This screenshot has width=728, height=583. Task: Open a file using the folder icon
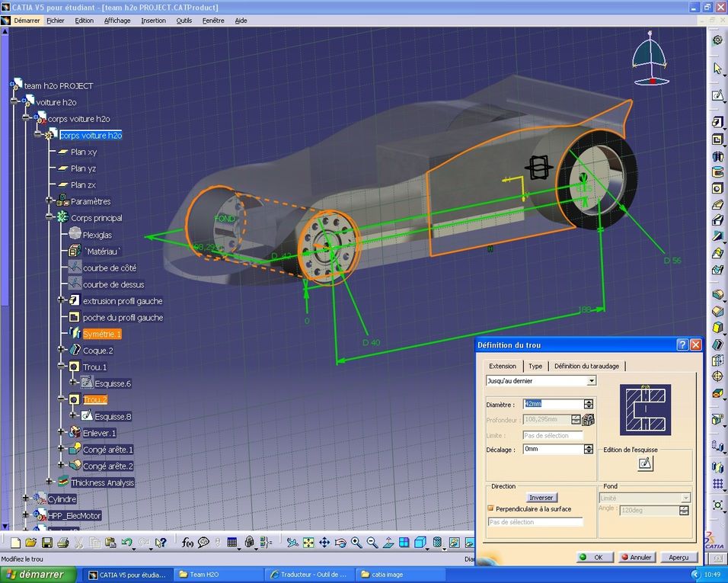[x=31, y=543]
